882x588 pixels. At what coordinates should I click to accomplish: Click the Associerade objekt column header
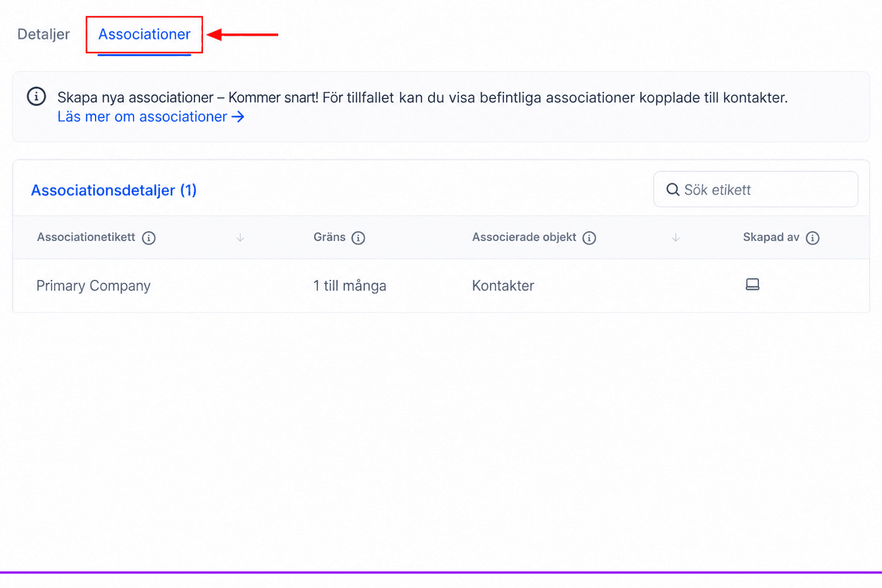coord(524,237)
